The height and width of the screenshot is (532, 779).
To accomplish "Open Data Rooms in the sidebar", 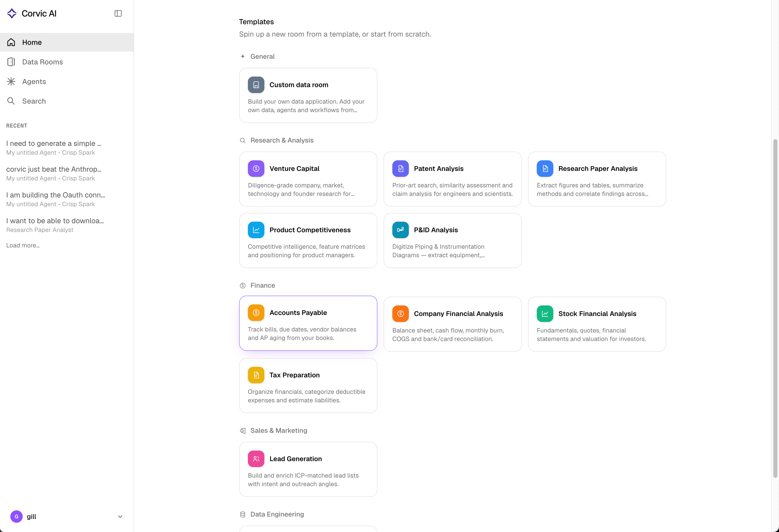I will pyautogui.click(x=67, y=62).
